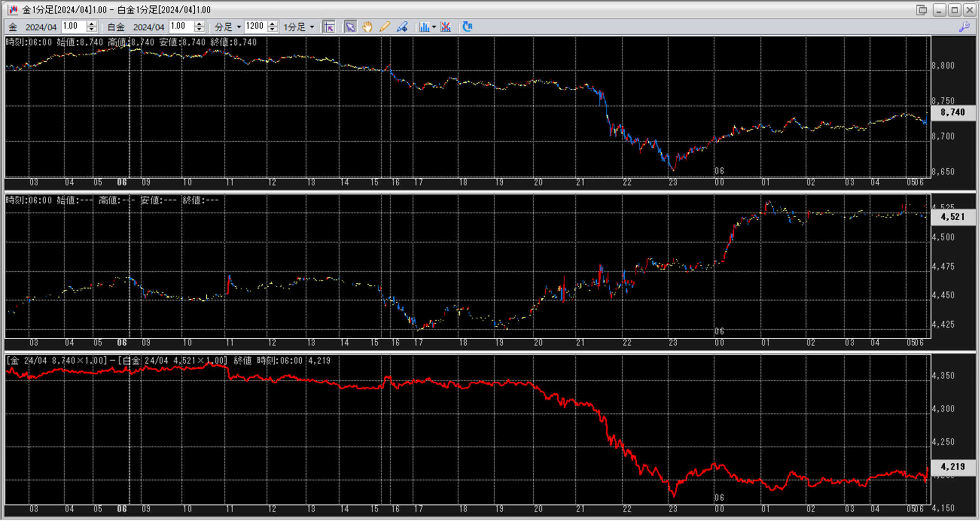Activate the hand pan tool

coord(367,27)
